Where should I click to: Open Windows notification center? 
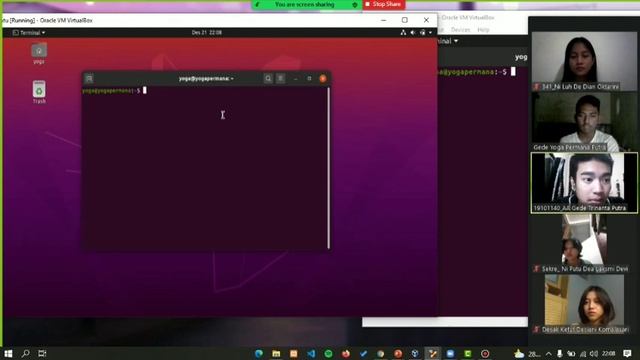pos(627,353)
